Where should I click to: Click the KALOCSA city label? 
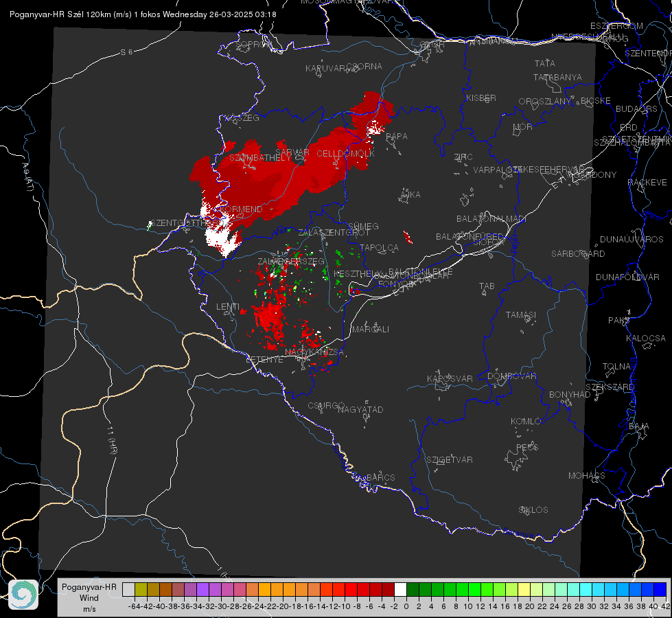pyautogui.click(x=646, y=339)
